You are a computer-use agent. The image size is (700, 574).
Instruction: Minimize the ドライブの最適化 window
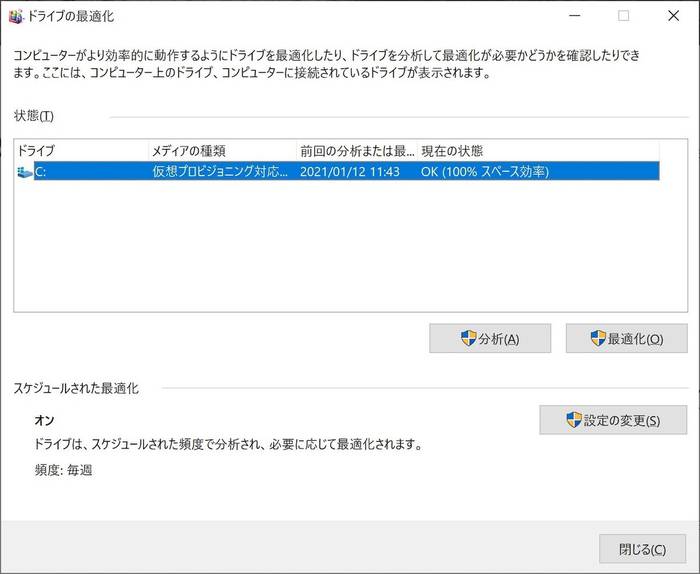[x=575, y=16]
